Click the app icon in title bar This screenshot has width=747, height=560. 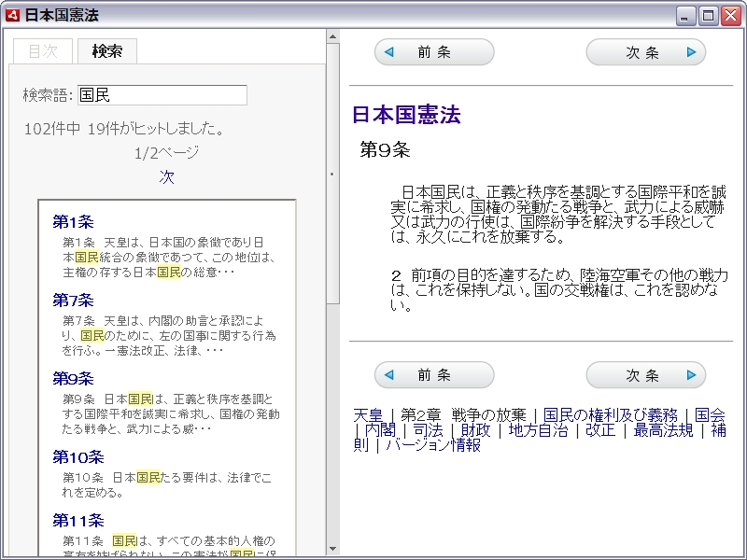13,15
